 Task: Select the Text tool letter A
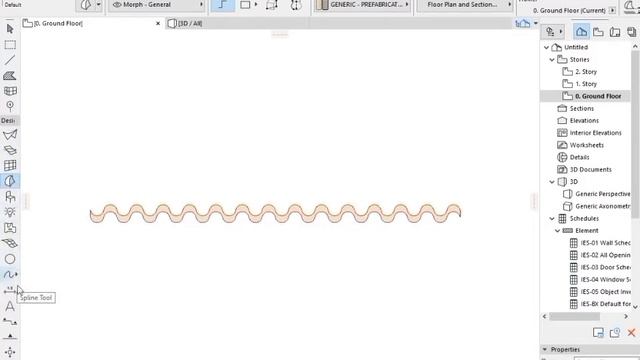[x=10, y=306]
